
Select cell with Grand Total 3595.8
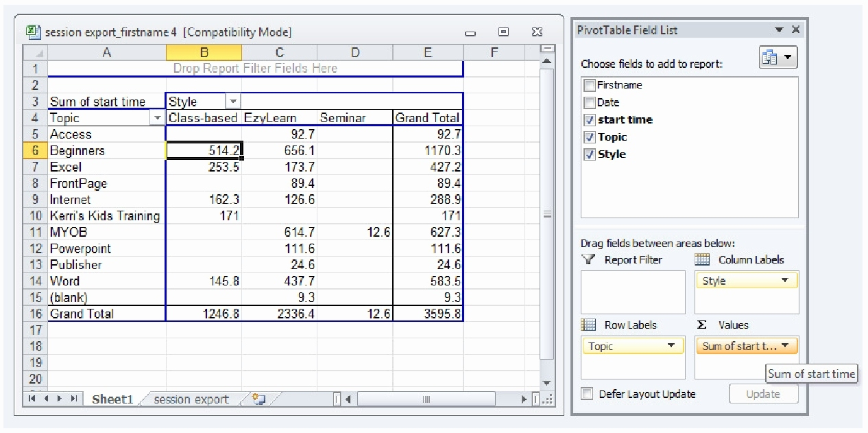427,314
